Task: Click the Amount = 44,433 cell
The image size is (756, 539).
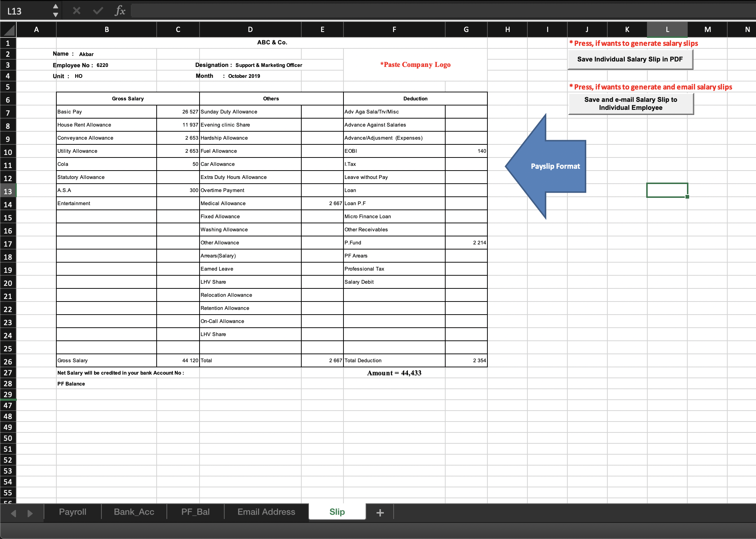Action: (394, 373)
